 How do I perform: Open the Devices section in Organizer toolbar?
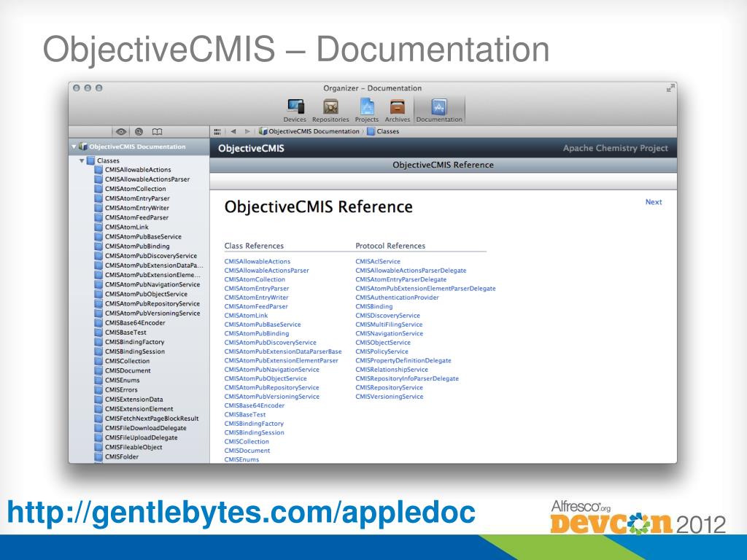[295, 111]
